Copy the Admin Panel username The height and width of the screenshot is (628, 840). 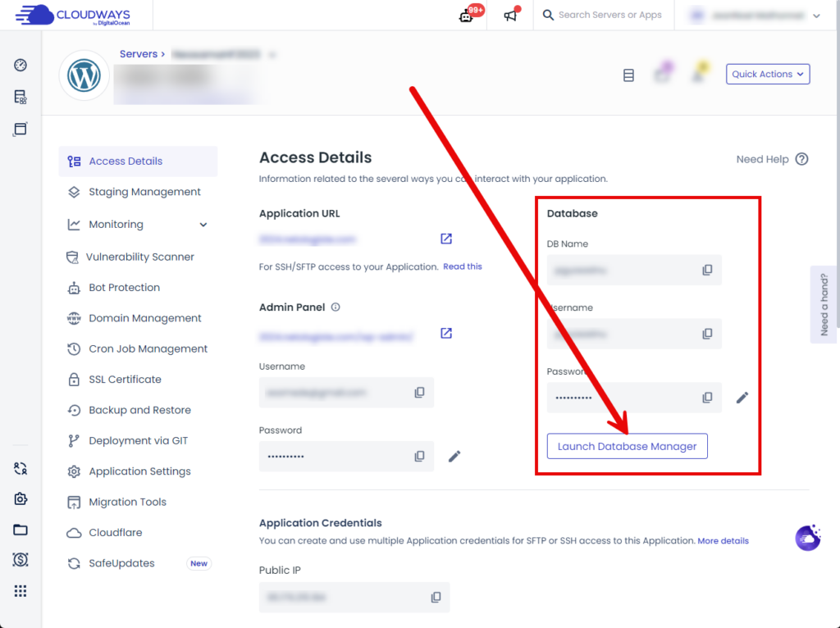tap(419, 393)
